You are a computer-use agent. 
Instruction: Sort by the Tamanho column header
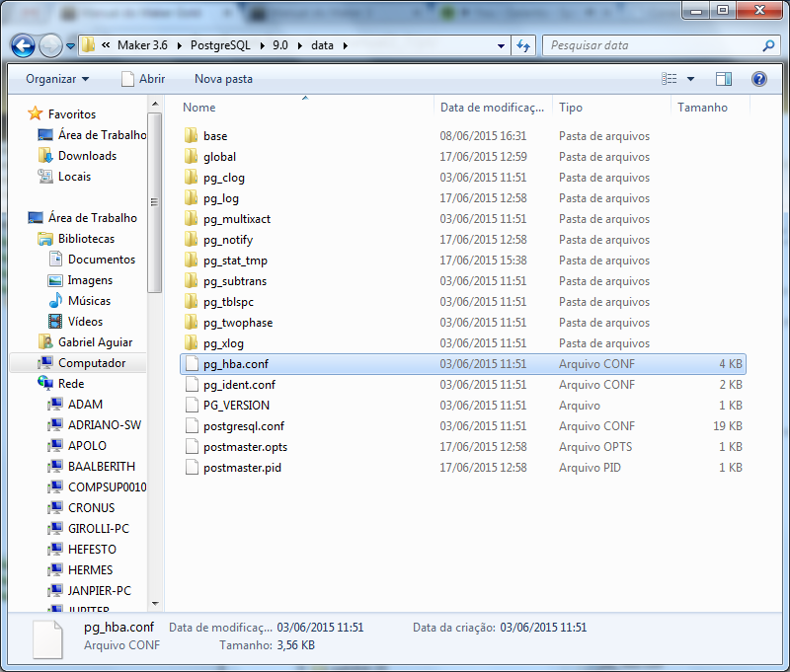(x=702, y=108)
